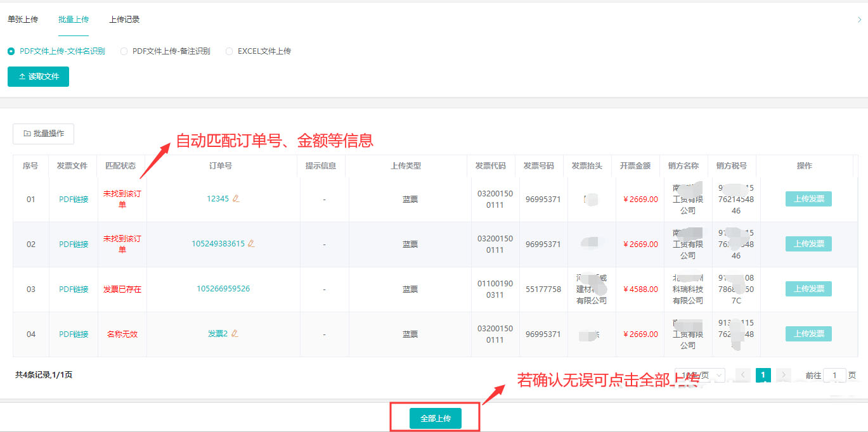Click the previous page arrow in pagination

742,374
